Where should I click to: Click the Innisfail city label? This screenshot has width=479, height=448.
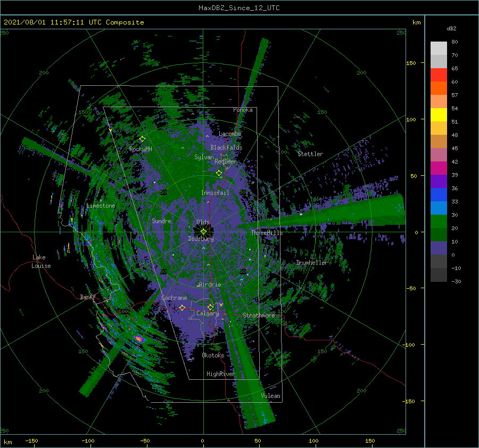(215, 193)
